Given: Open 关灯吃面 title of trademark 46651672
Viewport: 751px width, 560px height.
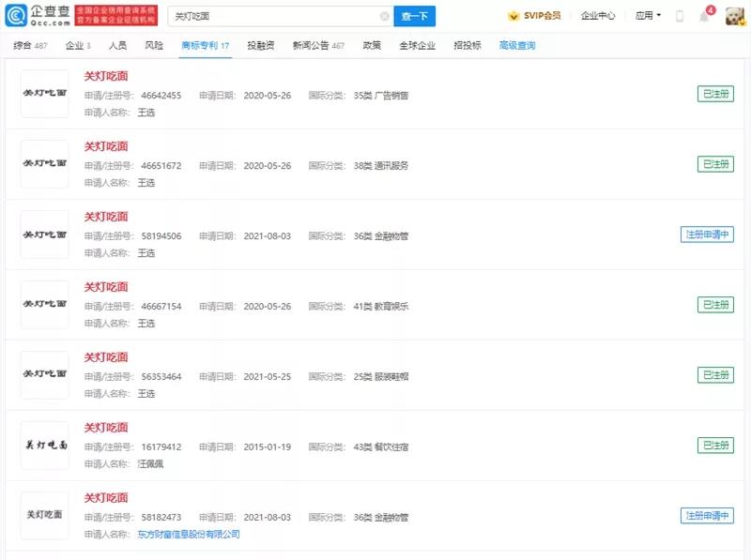Looking at the screenshot, I should 106,146.
